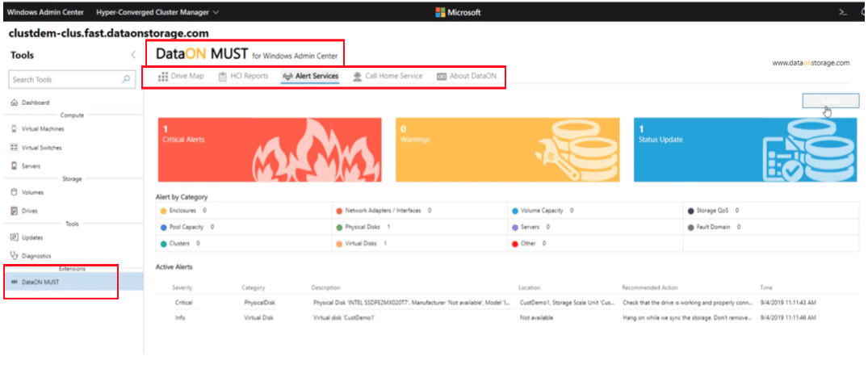
Task: Visit www.dataonstorage.com link
Action: (811, 63)
